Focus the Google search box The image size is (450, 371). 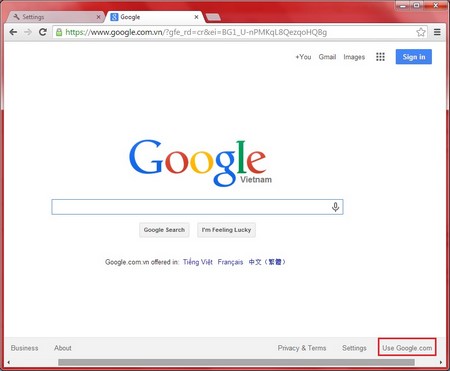click(x=197, y=207)
